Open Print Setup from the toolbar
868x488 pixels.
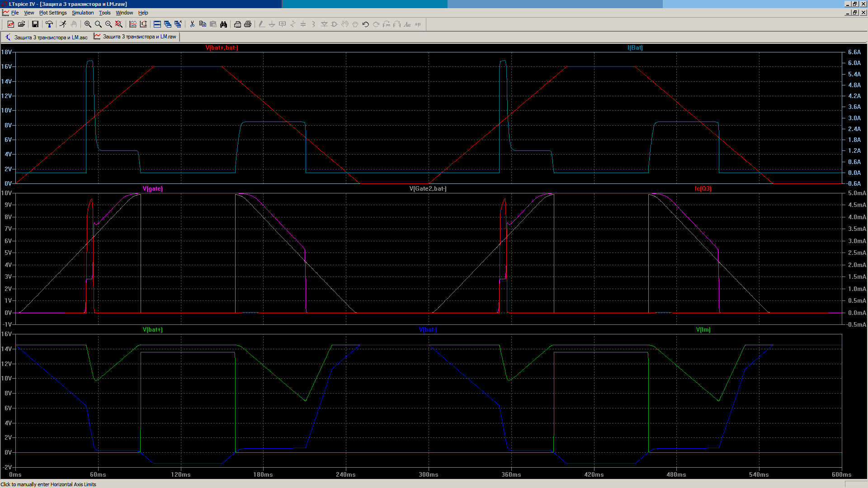(237, 24)
